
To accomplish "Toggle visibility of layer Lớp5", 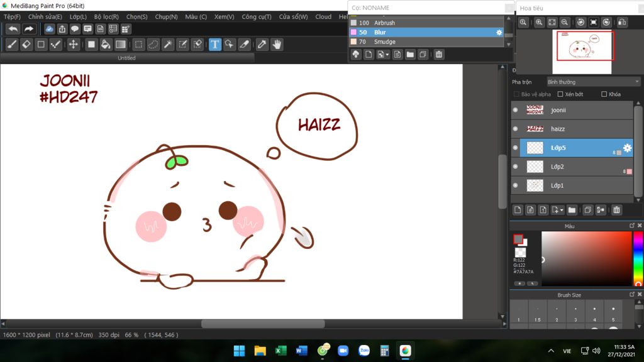I will pos(516,148).
